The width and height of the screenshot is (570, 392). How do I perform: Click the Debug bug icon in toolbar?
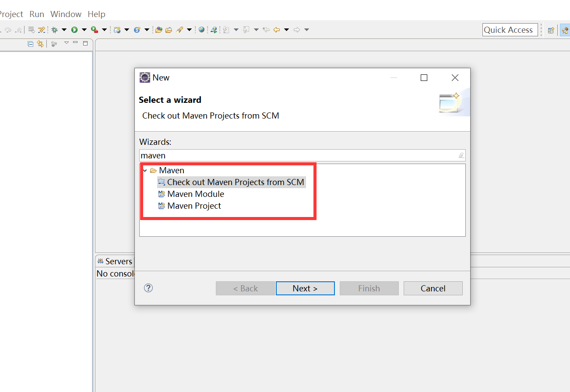pyautogui.click(x=54, y=30)
